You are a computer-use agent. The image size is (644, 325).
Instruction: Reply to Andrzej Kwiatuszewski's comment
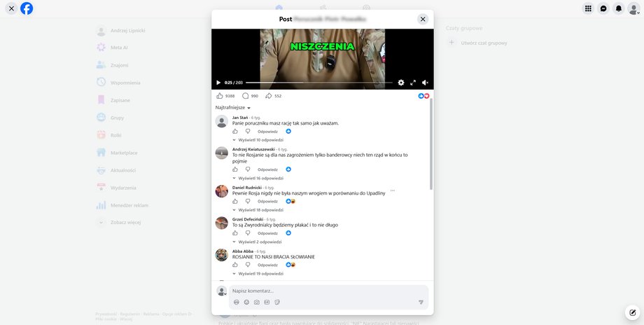tap(267, 170)
